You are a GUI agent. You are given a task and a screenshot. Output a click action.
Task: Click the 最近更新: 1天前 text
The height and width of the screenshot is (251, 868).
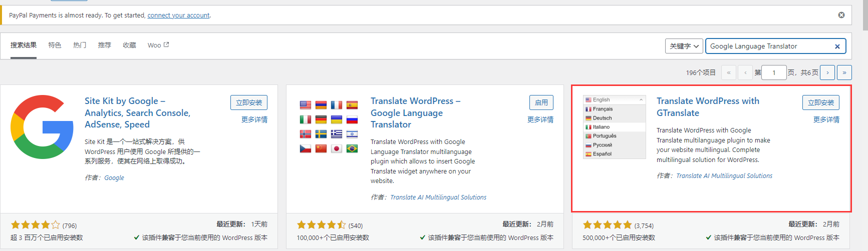click(x=242, y=224)
